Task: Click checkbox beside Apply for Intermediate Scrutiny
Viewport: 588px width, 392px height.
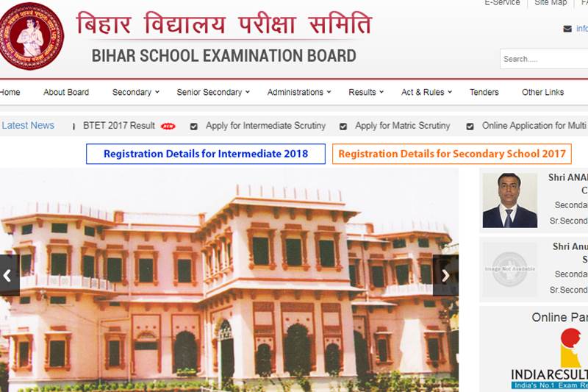Action: click(x=194, y=126)
